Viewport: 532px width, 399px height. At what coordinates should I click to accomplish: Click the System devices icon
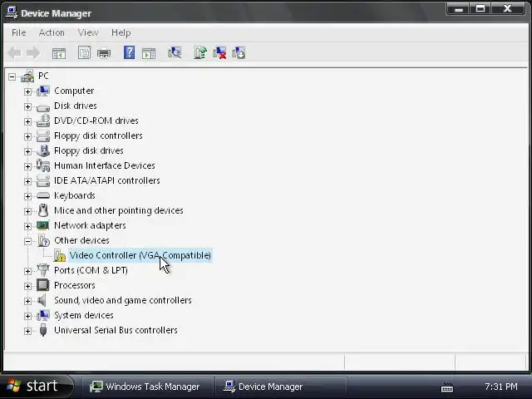pos(43,315)
